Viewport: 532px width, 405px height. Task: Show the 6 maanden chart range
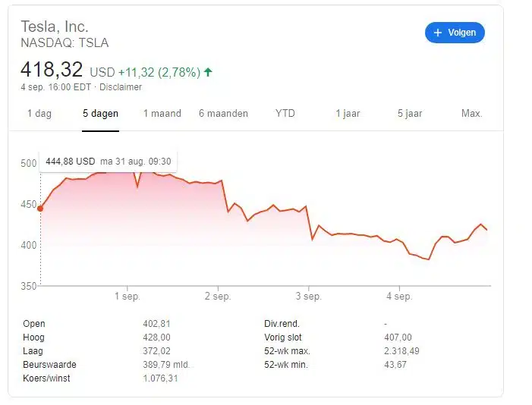(x=223, y=114)
